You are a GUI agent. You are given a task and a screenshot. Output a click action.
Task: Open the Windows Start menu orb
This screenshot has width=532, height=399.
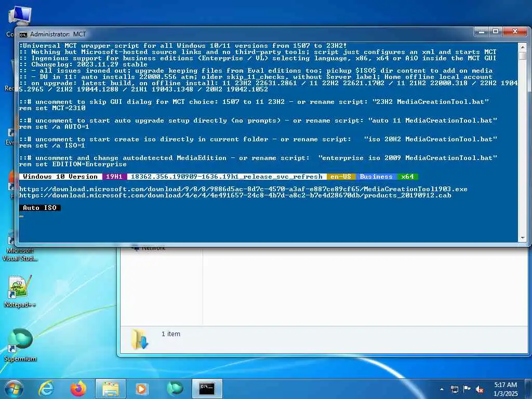click(x=14, y=389)
